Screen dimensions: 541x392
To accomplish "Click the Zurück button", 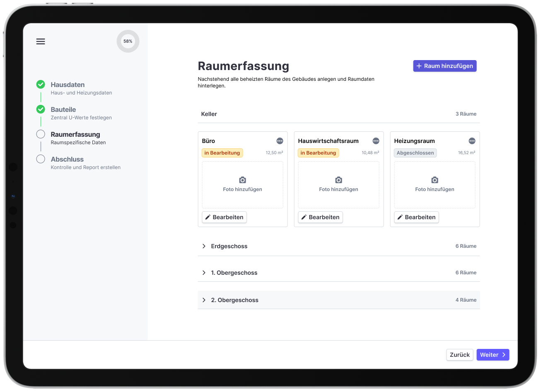I will click(460, 355).
